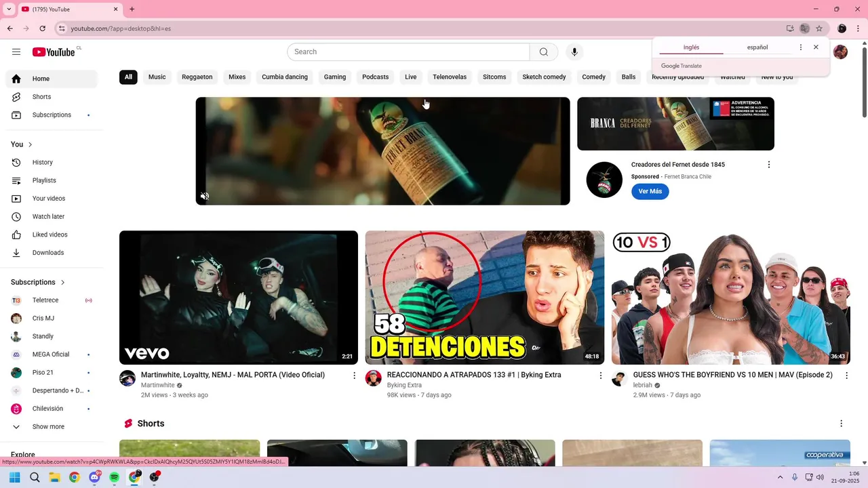Select the Podcasts filter chip
Viewport: 868px width, 488px height.
tap(376, 77)
